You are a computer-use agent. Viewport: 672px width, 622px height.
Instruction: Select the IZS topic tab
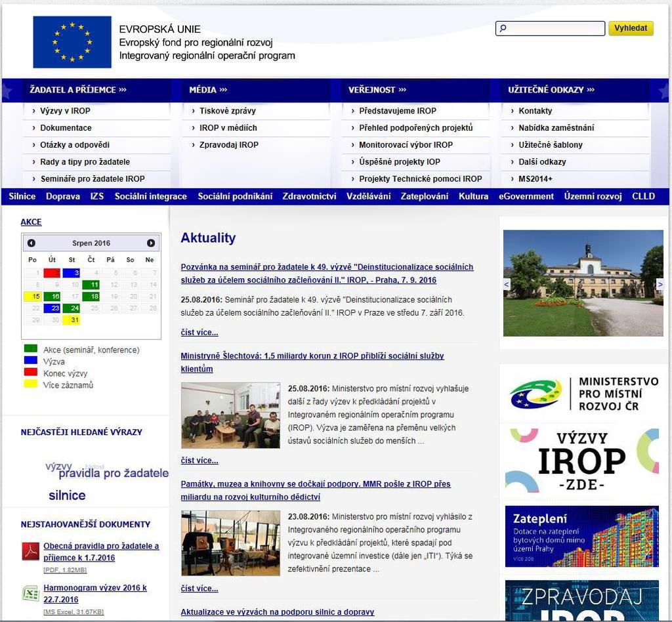point(97,196)
